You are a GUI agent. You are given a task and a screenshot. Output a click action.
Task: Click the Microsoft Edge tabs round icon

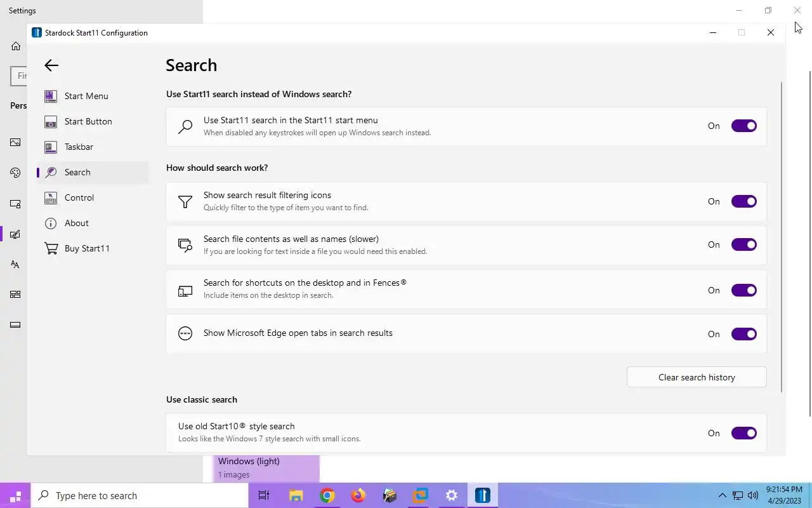185,333
